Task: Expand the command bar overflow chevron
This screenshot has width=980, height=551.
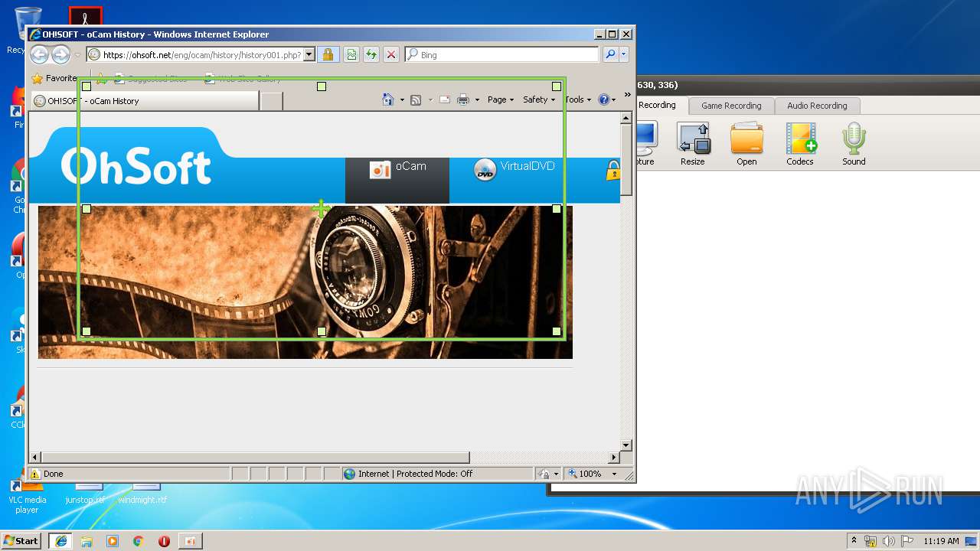Action: pyautogui.click(x=627, y=96)
